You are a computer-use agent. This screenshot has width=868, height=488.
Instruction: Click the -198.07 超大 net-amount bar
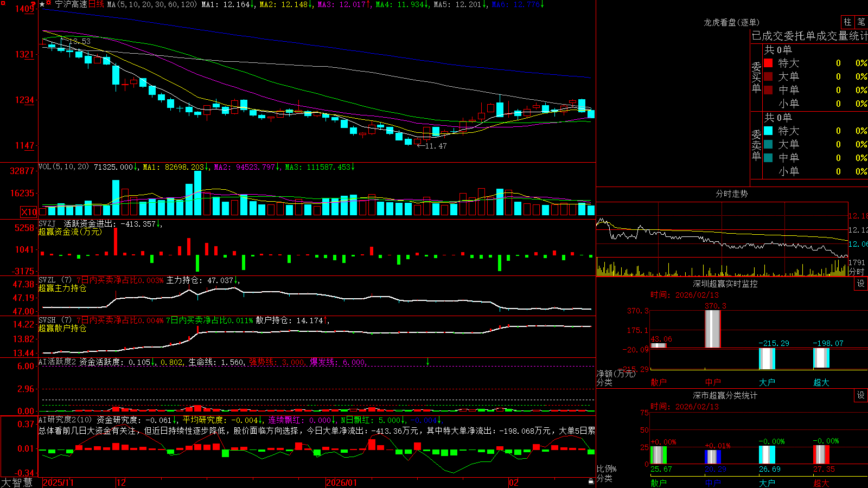click(x=821, y=358)
